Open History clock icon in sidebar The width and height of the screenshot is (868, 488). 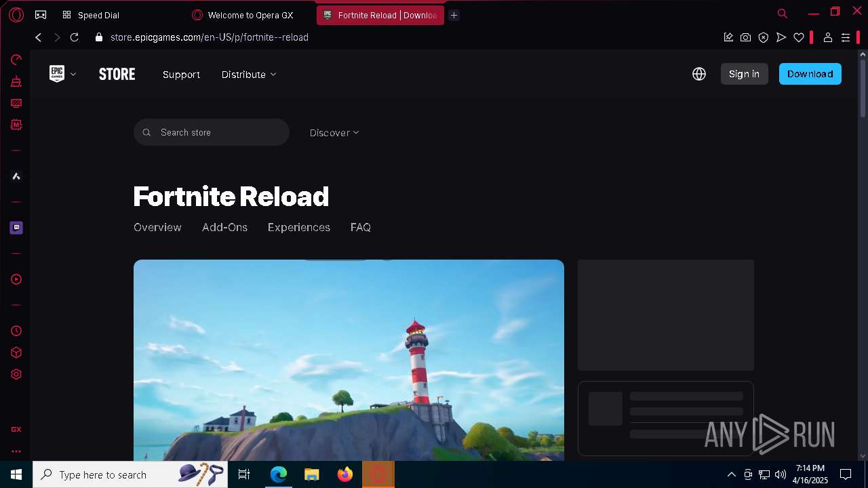[x=16, y=331]
